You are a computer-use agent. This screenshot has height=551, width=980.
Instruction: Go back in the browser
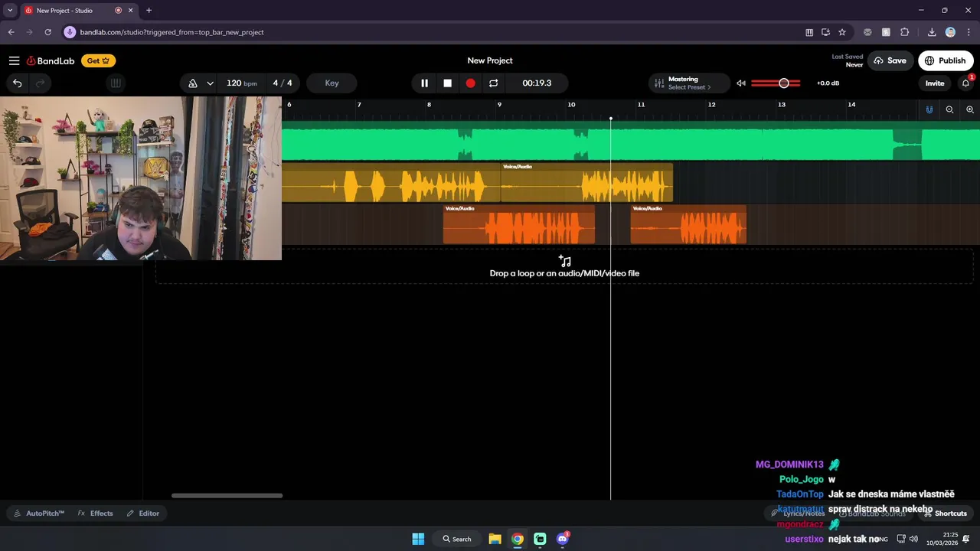coord(11,32)
